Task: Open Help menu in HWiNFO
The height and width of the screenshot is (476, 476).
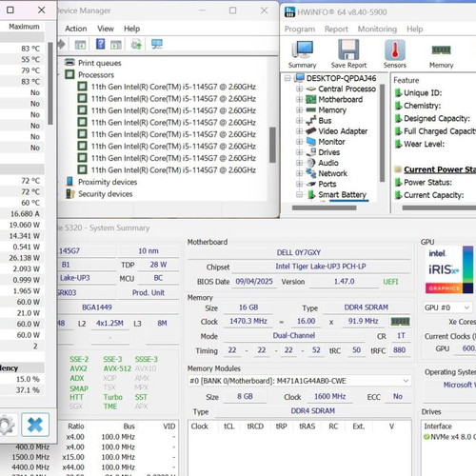Action: point(415,30)
